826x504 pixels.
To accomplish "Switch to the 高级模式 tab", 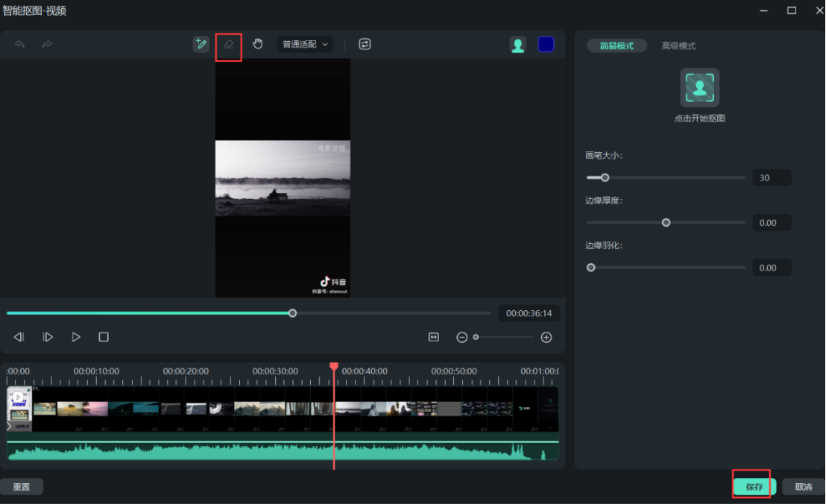I will coord(678,45).
